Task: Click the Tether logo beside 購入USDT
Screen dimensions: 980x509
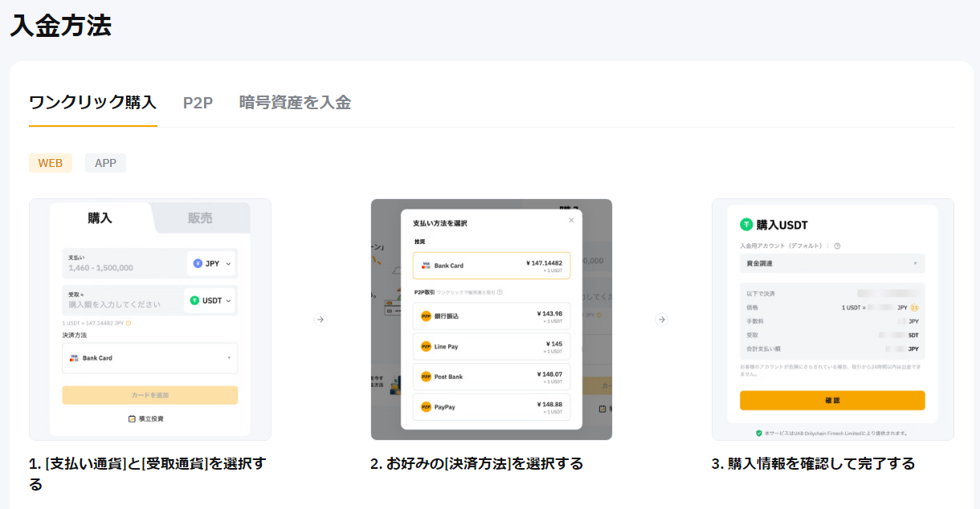Action: coord(746,225)
